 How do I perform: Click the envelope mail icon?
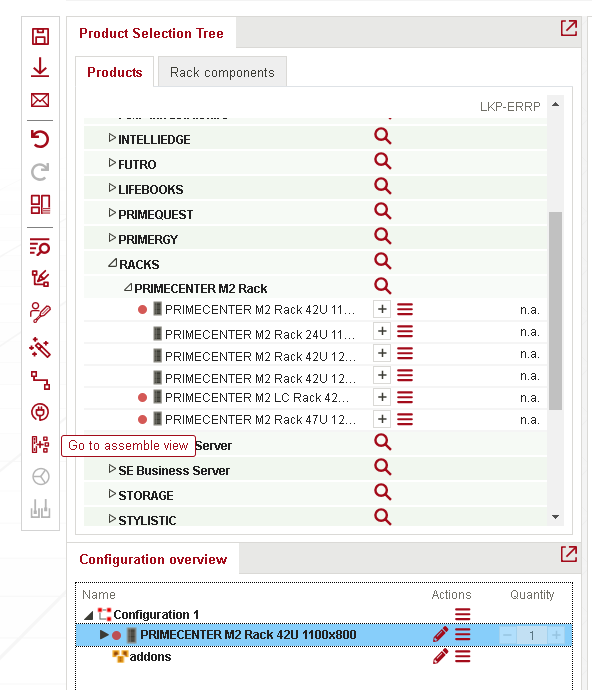click(x=40, y=100)
